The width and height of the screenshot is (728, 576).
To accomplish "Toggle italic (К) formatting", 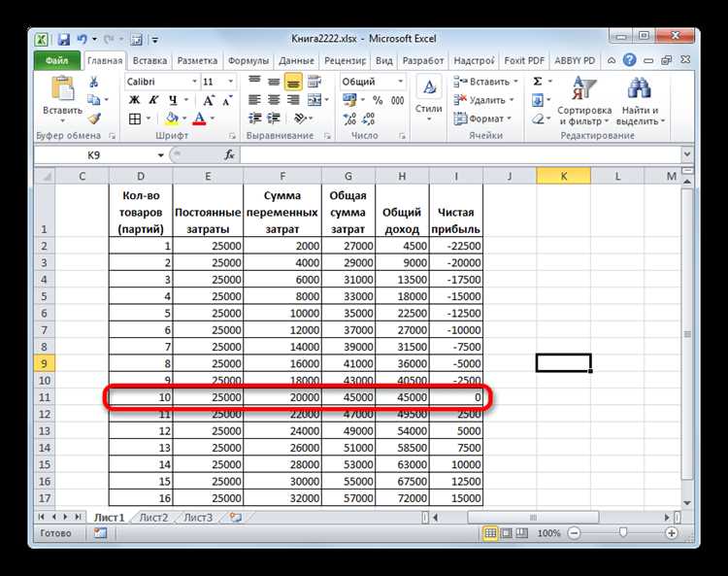I will coord(153,100).
